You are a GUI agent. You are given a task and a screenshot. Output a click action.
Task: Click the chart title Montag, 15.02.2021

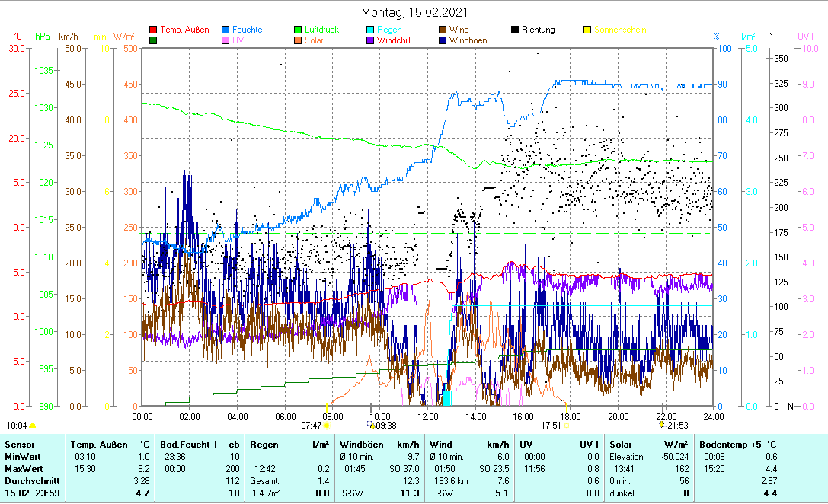pos(414,13)
